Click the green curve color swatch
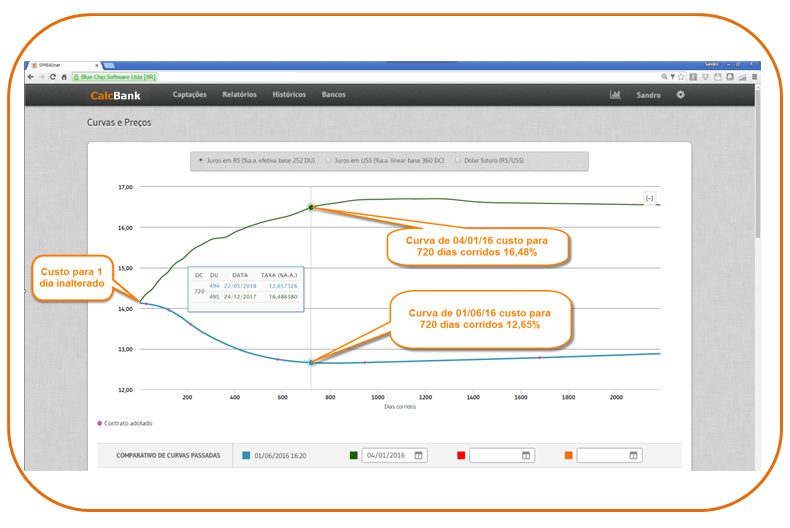The image size is (790, 528). pos(354,455)
